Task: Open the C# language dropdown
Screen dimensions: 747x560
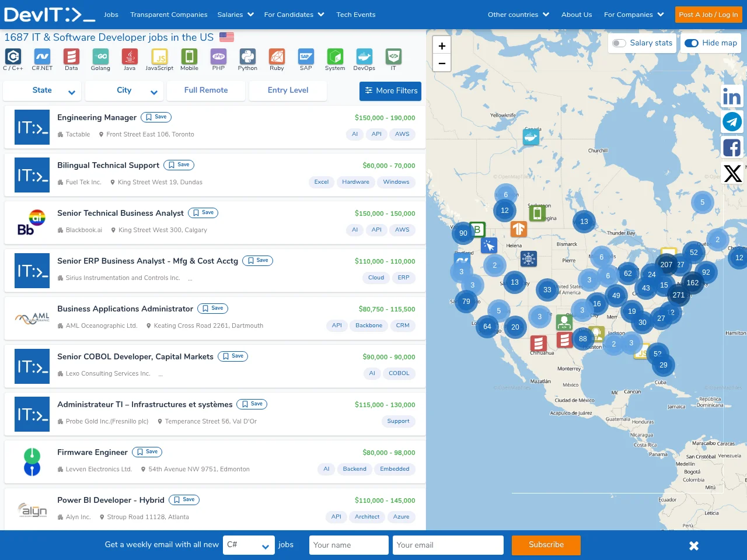Action: 249,545
